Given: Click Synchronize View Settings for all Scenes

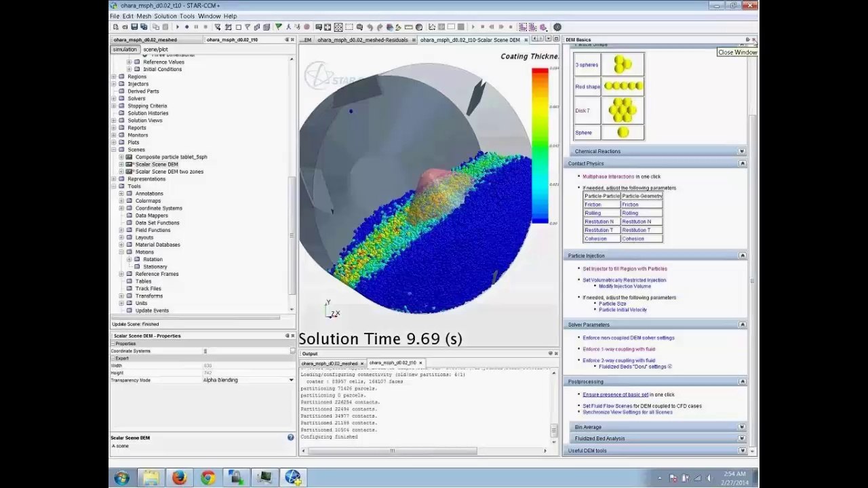Looking at the screenshot, I should pos(627,412).
